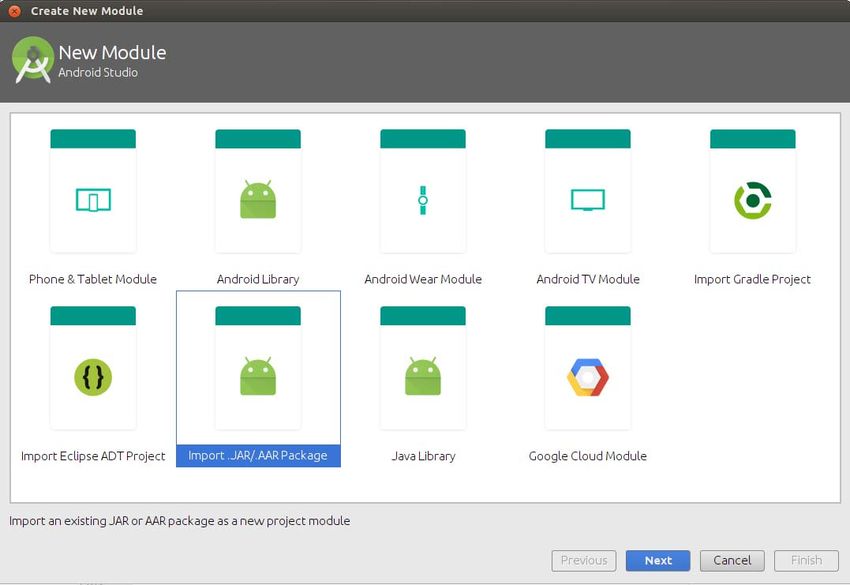Click the "New Module" heading text

[112, 53]
